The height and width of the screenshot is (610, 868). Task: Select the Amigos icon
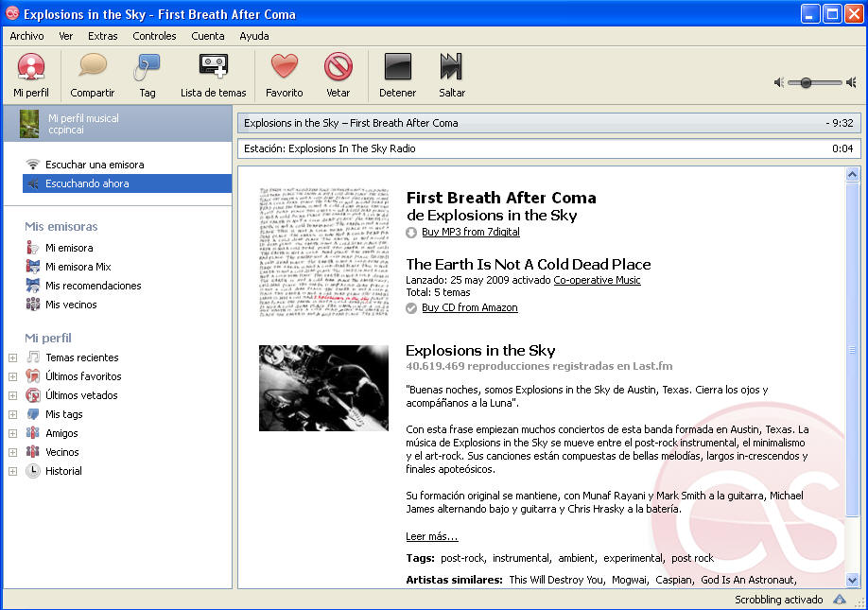(33, 433)
